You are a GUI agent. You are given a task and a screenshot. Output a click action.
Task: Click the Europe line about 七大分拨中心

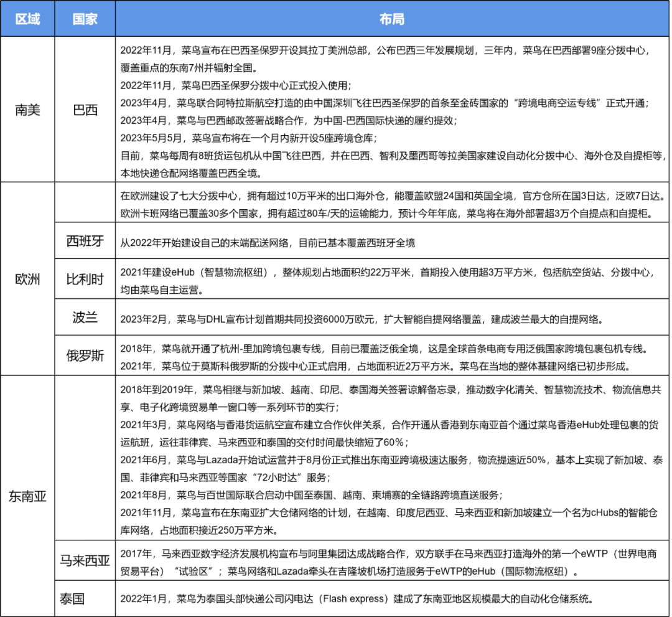tap(392, 196)
